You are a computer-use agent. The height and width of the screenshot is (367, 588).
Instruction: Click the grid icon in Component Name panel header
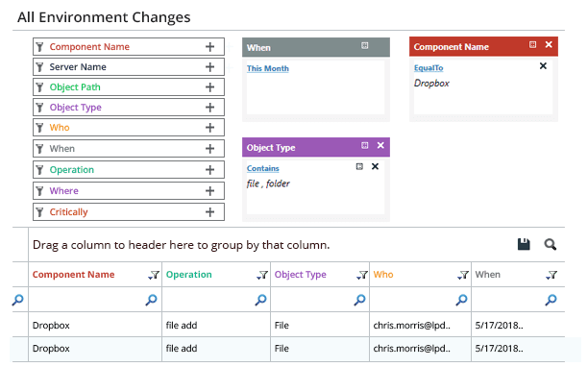tap(532, 44)
